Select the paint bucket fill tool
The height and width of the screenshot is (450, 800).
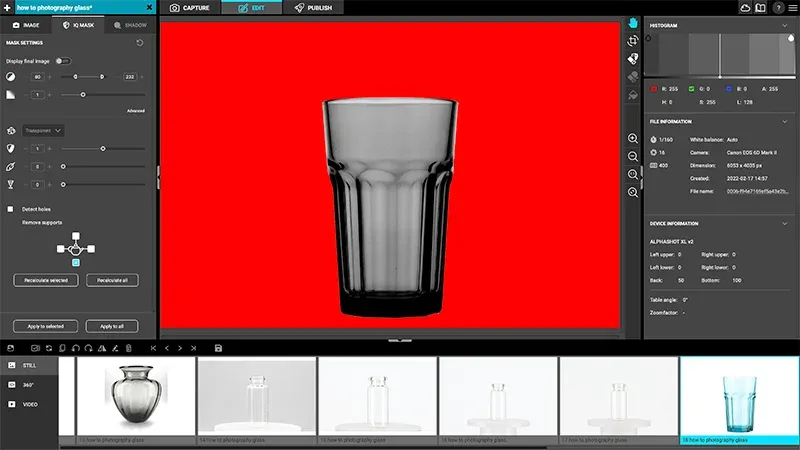point(633,94)
